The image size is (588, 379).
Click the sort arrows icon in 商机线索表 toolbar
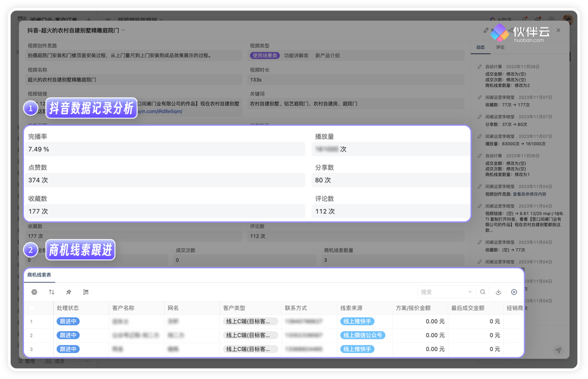coord(51,292)
